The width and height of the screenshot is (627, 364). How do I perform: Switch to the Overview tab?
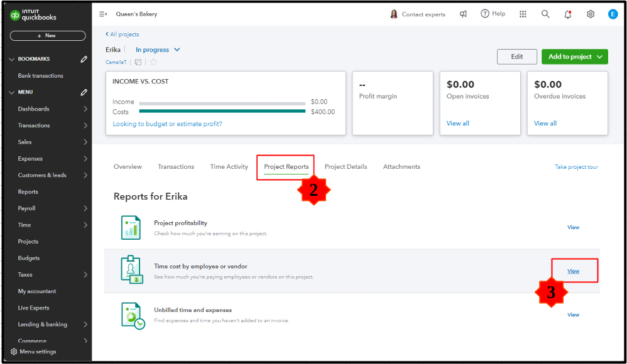[128, 166]
